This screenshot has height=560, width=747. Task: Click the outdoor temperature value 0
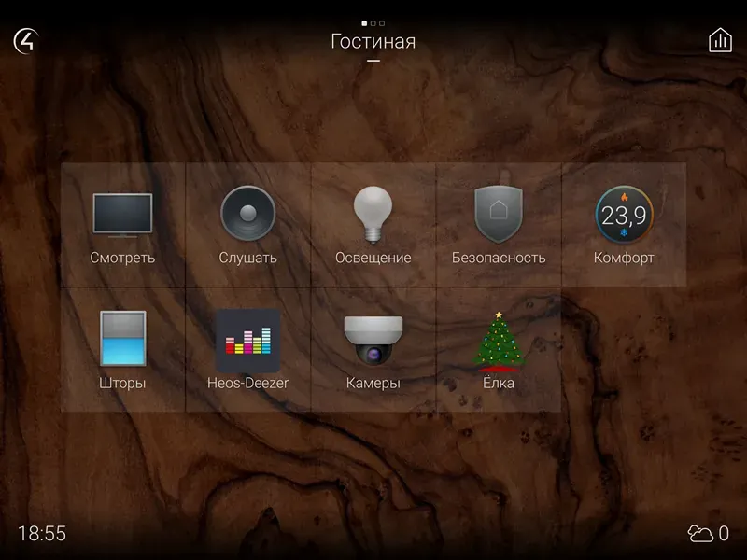(x=724, y=533)
